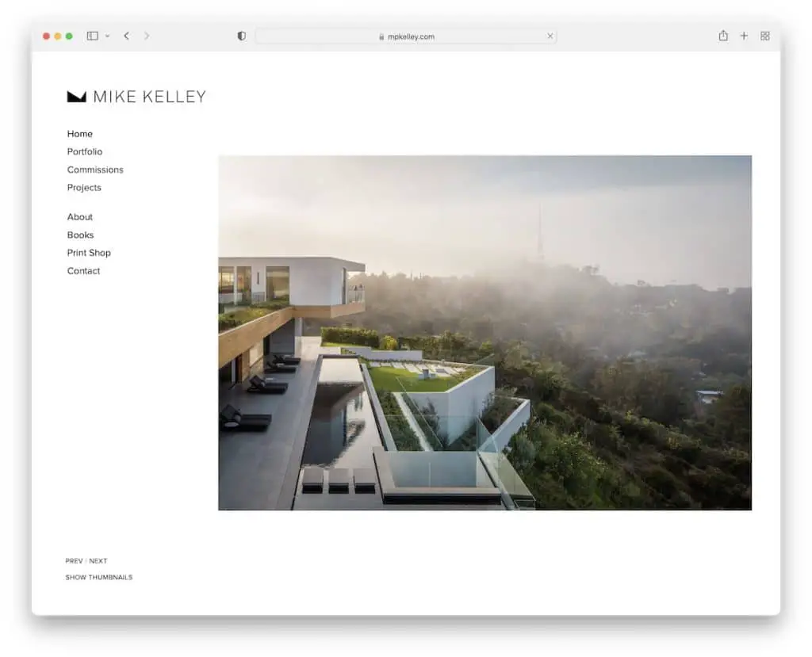Click PREV to view the previous image
812x657 pixels.
pyautogui.click(x=74, y=560)
